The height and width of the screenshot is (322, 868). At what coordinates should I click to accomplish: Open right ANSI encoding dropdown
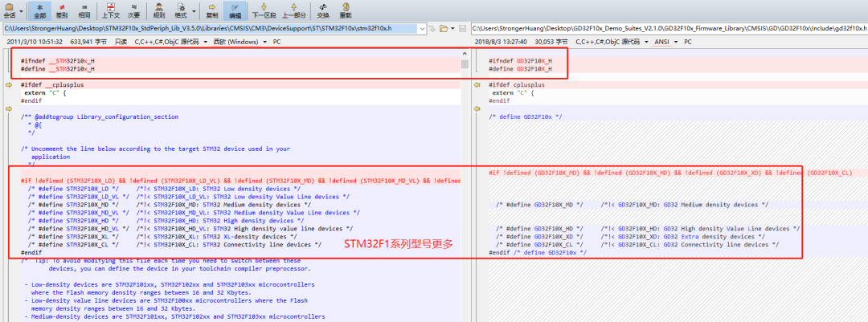point(666,42)
